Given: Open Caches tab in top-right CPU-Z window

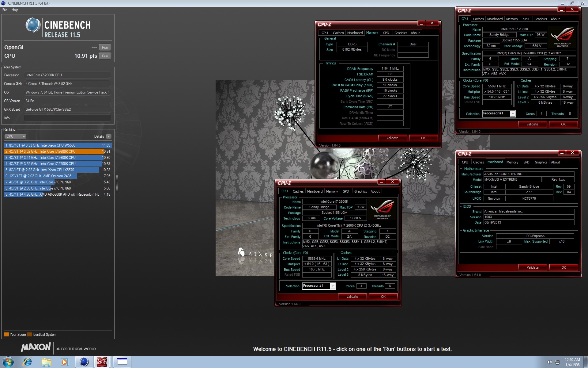Looking at the screenshot, I should pyautogui.click(x=478, y=19).
